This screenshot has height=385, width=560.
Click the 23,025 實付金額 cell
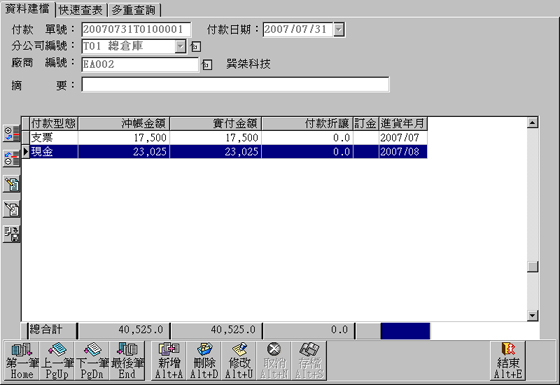point(216,151)
